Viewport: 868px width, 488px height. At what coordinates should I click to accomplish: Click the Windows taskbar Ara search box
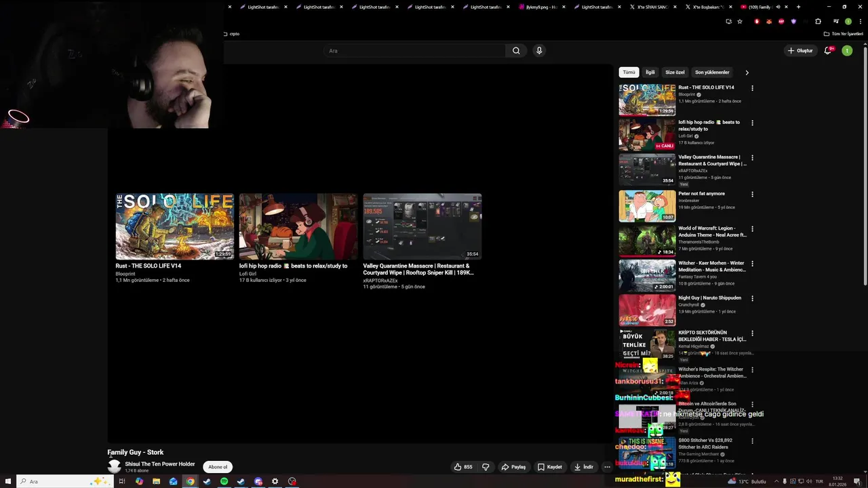[x=64, y=481]
